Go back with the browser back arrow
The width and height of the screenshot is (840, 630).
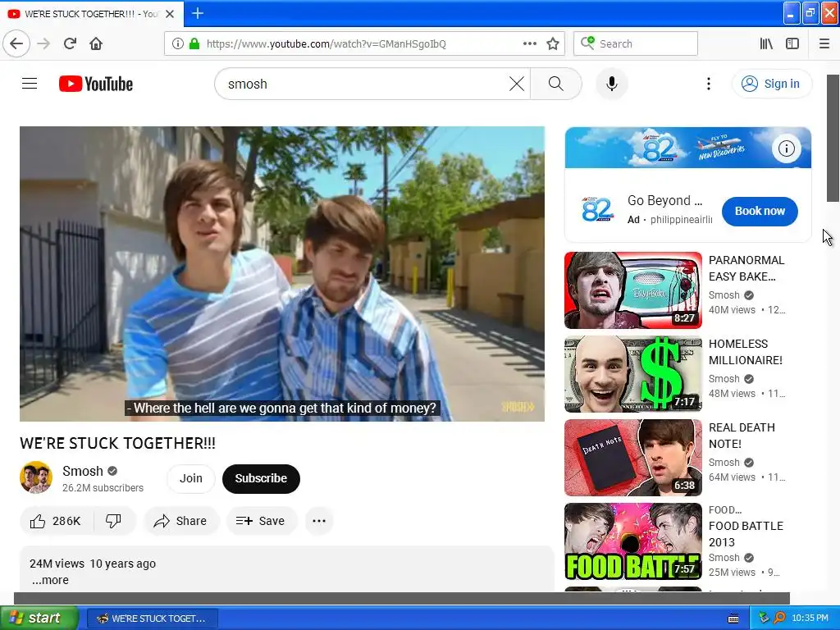(16, 43)
